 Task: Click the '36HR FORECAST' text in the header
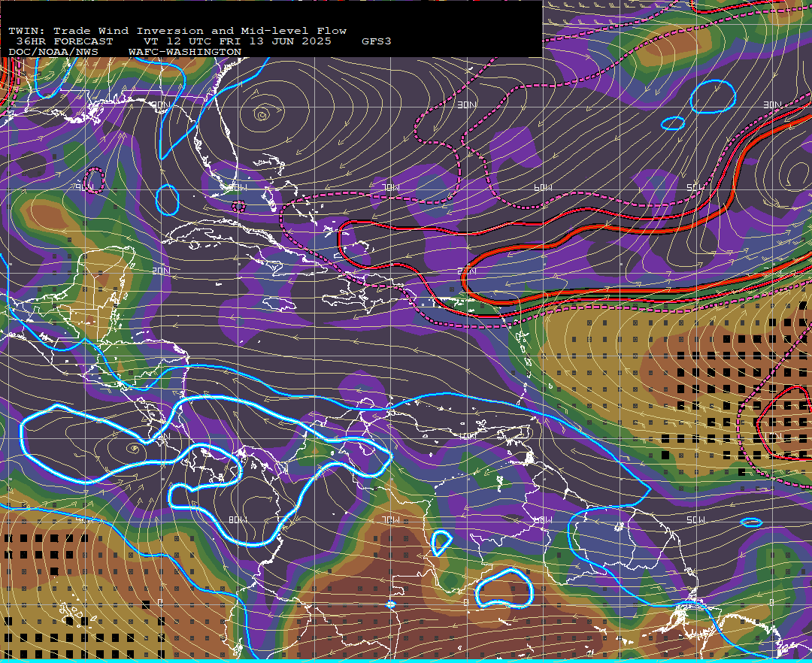coord(64,41)
